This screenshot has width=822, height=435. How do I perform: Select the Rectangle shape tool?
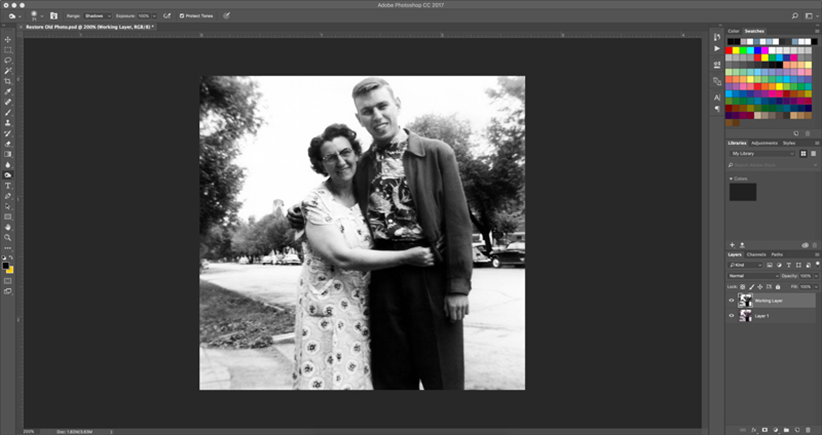pyautogui.click(x=8, y=217)
